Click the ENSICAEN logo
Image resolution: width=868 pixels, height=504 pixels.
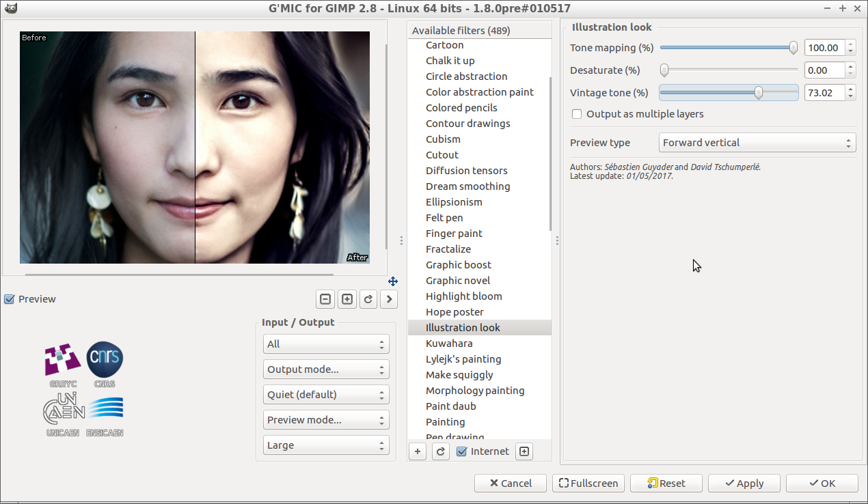pos(105,417)
